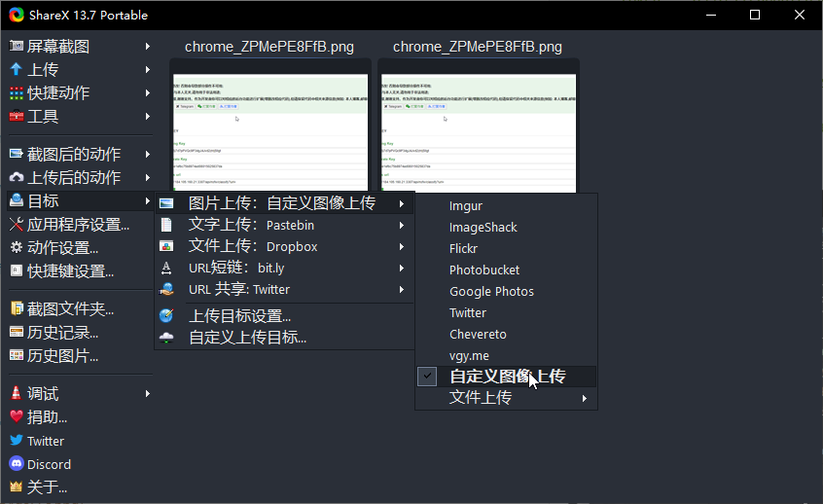Click the 调试 traffic cone icon
823x504 pixels.
pyautogui.click(x=16, y=394)
